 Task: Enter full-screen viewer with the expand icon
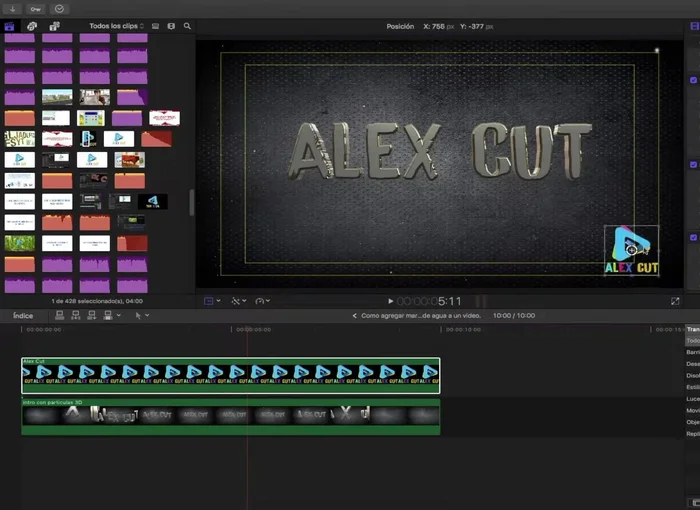pos(675,301)
